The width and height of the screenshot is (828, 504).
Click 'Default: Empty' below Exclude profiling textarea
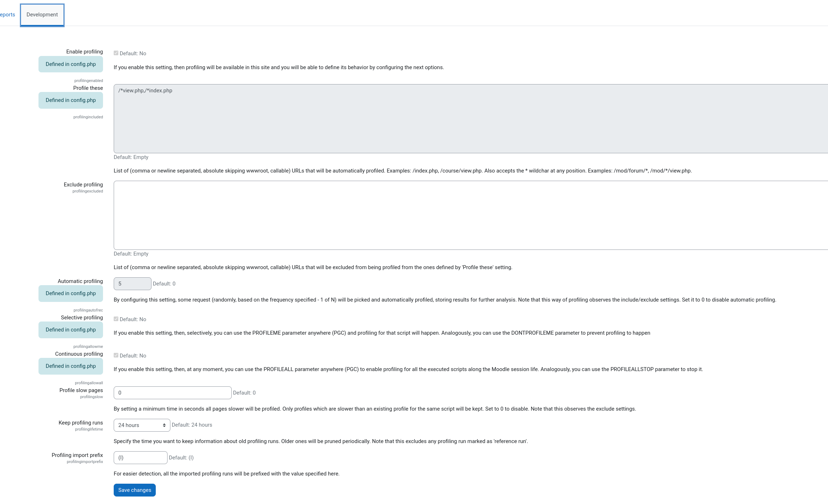(x=131, y=254)
